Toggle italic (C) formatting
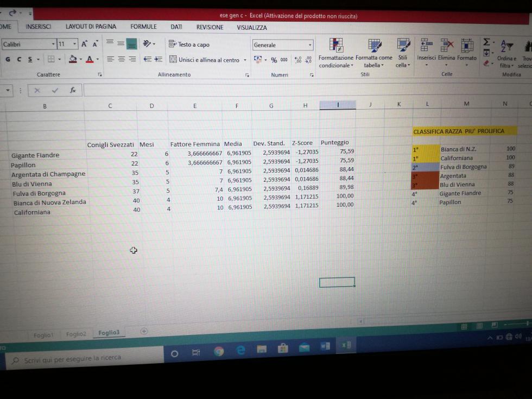532x399 pixels. click(x=18, y=59)
